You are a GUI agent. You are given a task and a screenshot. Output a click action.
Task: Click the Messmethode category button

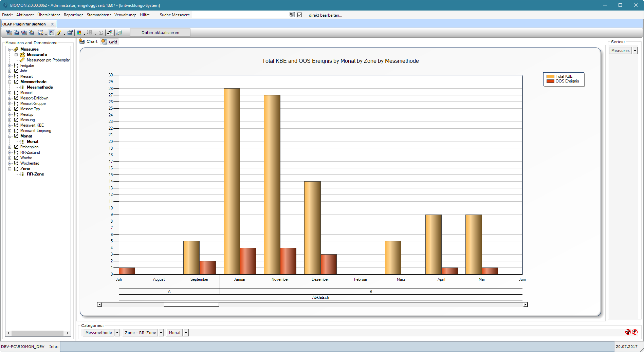tap(98, 333)
